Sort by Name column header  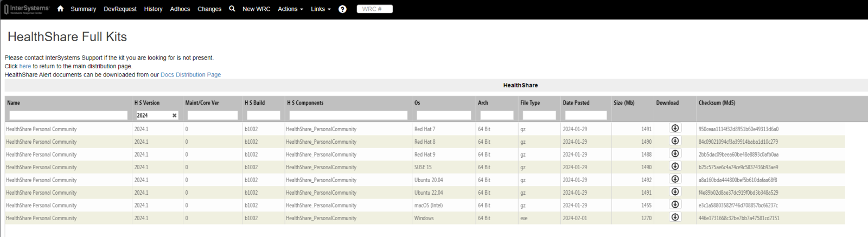pyautogui.click(x=14, y=103)
